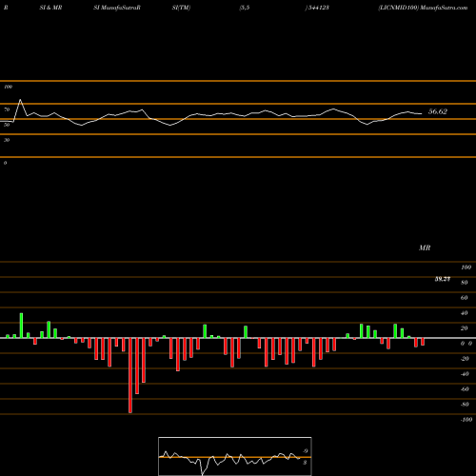The height and width of the screenshot is (476, 476).
Task: Click the RSI axis label 30
Action: tap(7, 140)
